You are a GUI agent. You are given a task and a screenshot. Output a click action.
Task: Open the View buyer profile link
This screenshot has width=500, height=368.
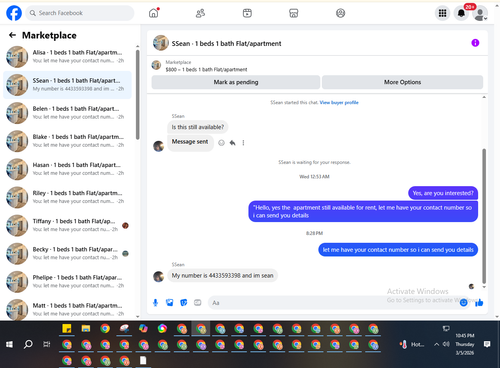(339, 102)
